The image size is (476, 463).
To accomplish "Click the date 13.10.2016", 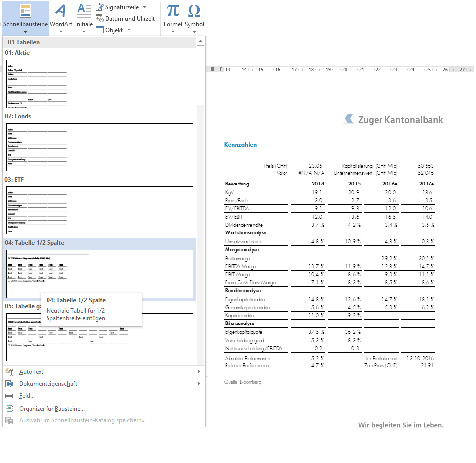I will pyautogui.click(x=420, y=358).
